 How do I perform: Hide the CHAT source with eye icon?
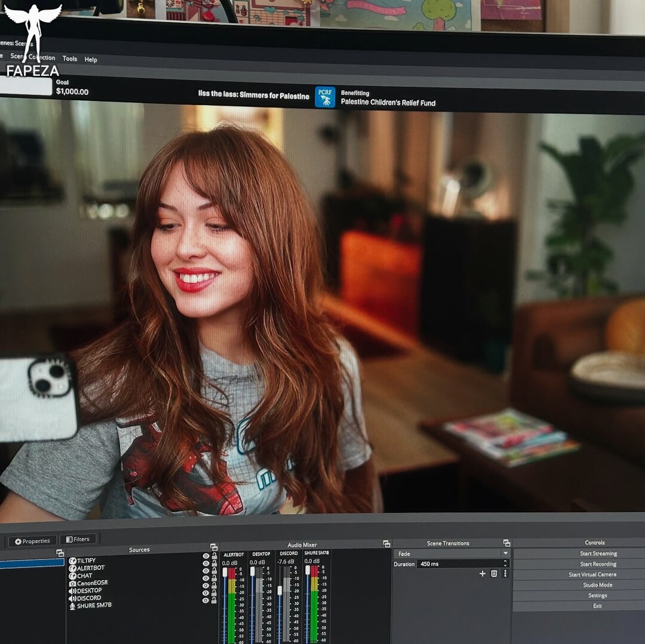[205, 571]
